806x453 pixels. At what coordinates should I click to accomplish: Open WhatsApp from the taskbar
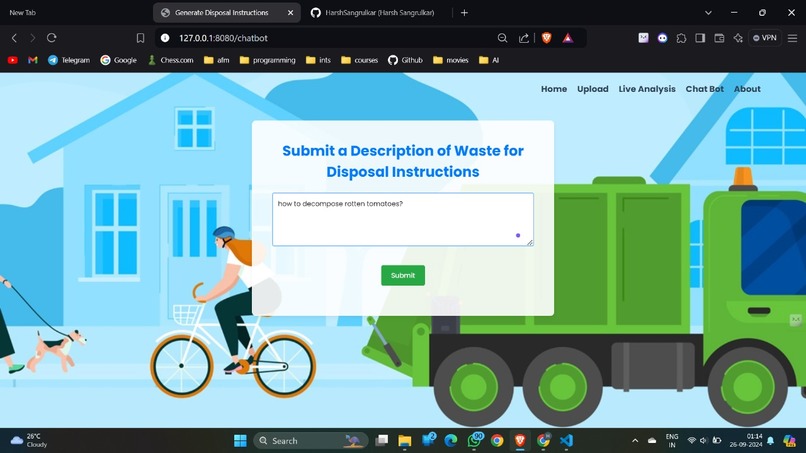tap(474, 441)
